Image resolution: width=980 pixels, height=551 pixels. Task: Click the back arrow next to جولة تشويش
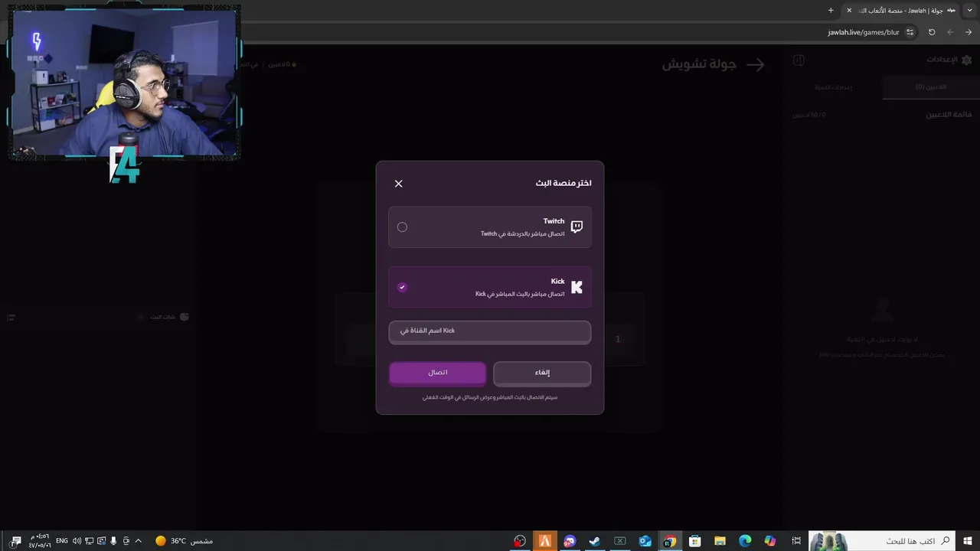[x=756, y=65]
